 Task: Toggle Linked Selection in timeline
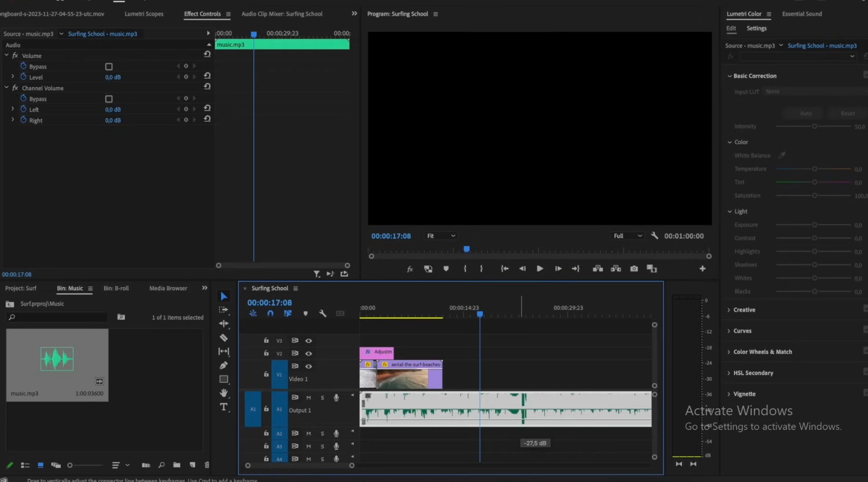click(288, 314)
